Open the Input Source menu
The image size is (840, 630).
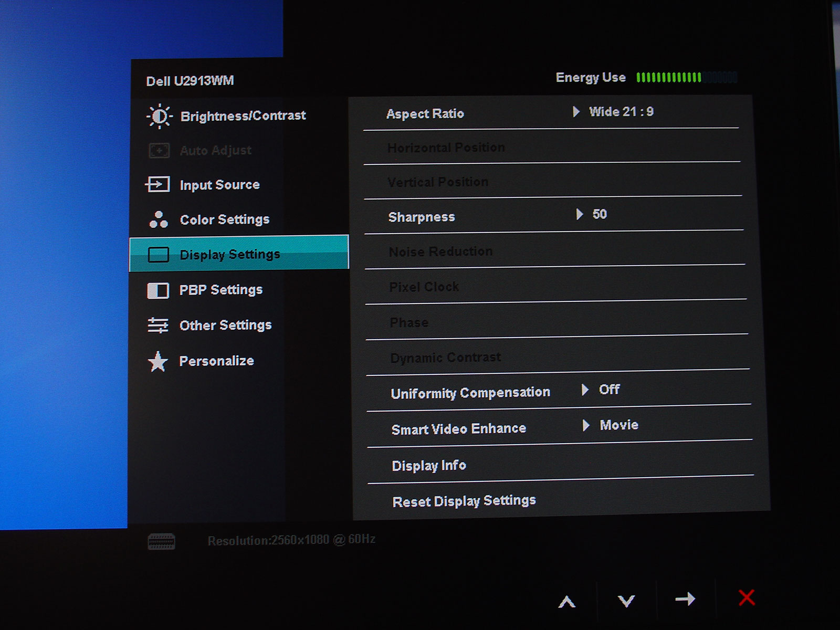pos(239,185)
